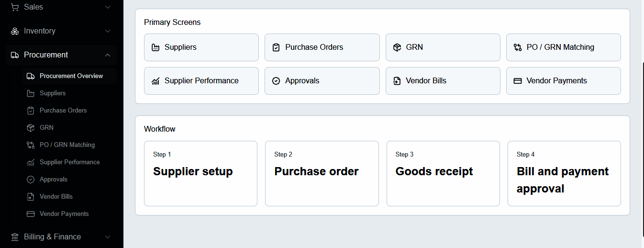Click the clipboard icon on the Purchase Orders card
Image resolution: width=644 pixels, height=248 pixels.
click(276, 47)
